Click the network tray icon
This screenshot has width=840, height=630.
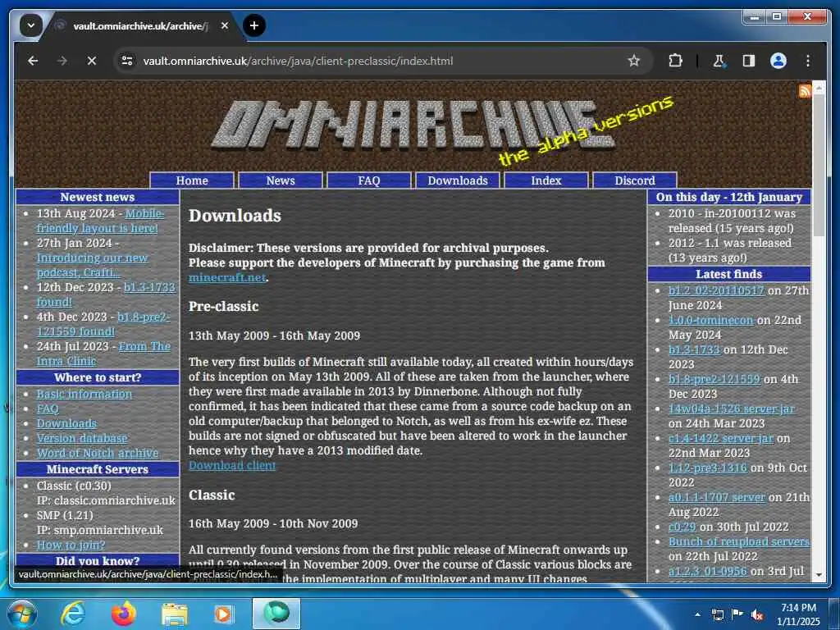point(717,614)
